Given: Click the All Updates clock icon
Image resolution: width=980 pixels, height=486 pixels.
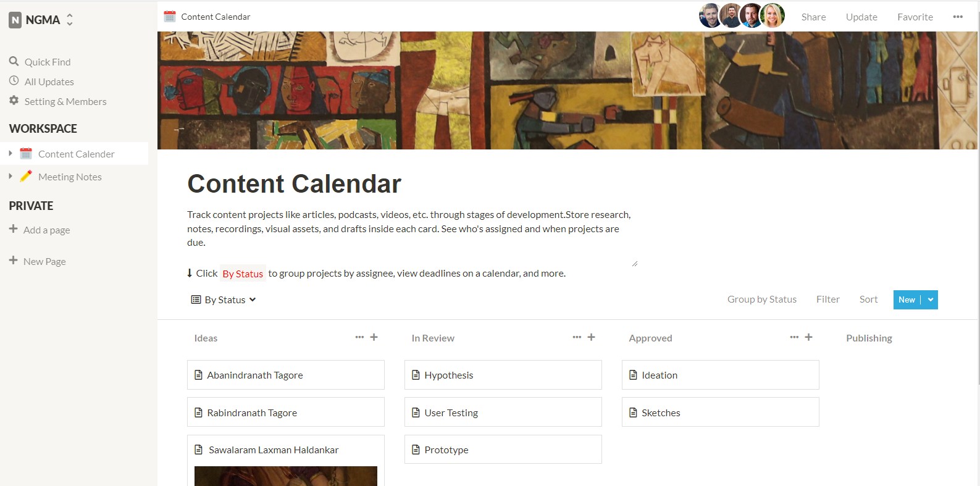Looking at the screenshot, I should click(14, 80).
